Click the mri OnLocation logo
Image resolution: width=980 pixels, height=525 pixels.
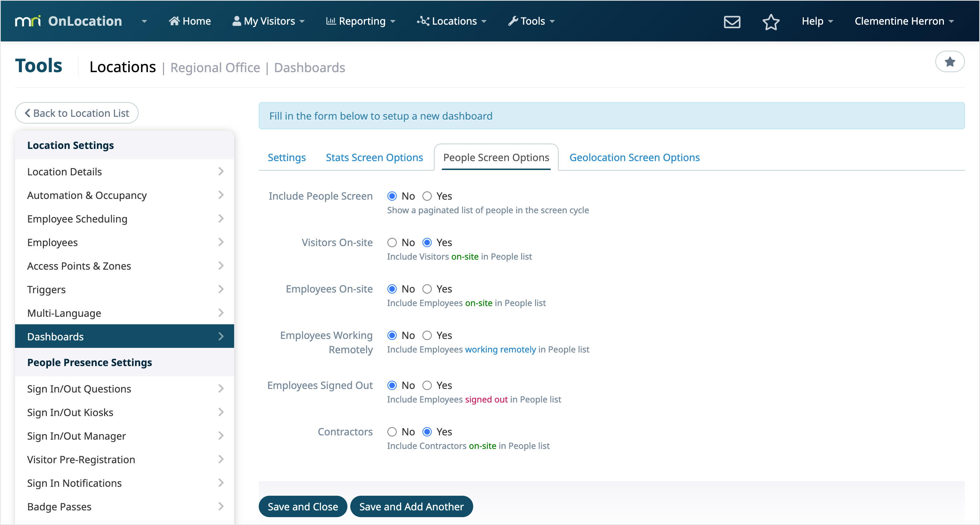[69, 21]
